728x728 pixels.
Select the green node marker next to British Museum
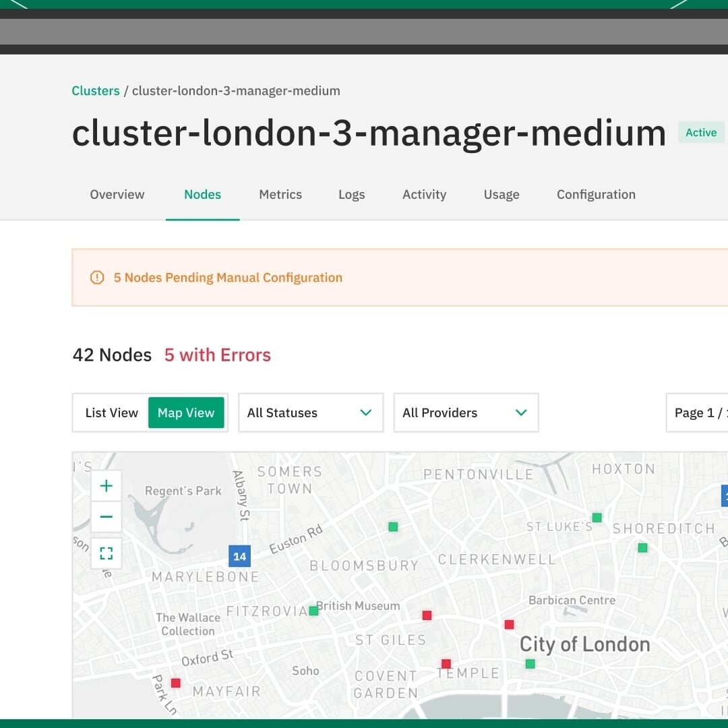tap(313, 611)
